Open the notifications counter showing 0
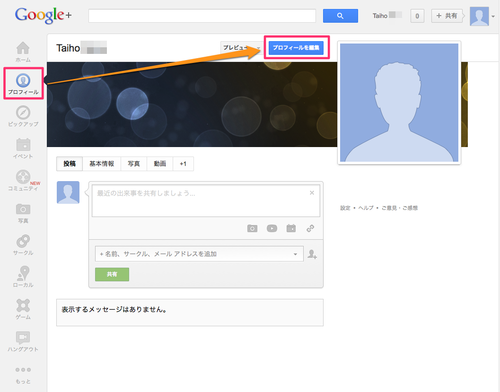Image resolution: width=500 pixels, height=392 pixels. (x=417, y=16)
